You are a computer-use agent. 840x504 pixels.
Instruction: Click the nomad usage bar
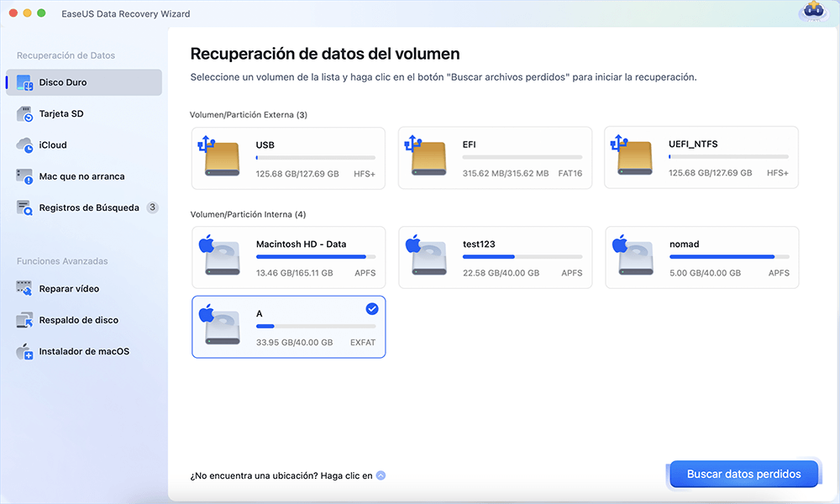(729, 257)
